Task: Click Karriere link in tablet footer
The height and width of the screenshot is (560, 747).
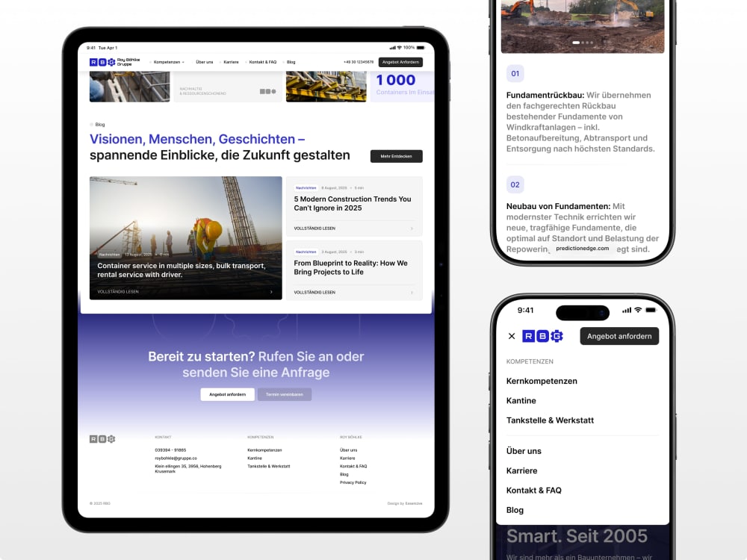Action: (x=347, y=458)
